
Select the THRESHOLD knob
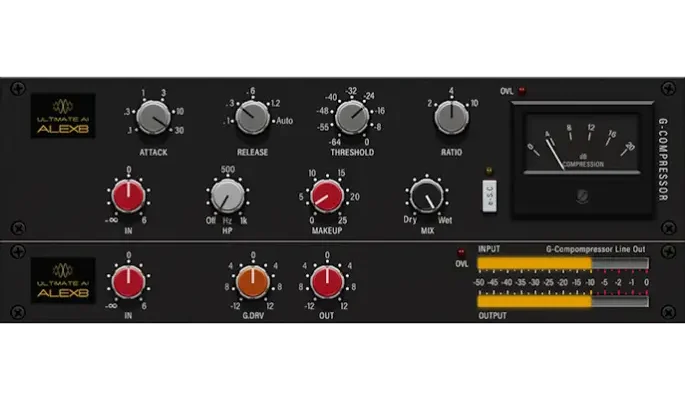(351, 118)
